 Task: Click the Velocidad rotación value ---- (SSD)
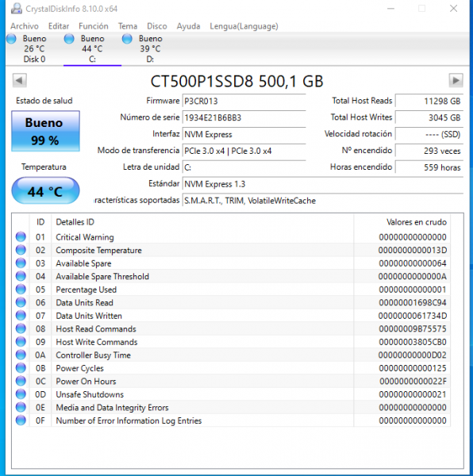point(429,134)
